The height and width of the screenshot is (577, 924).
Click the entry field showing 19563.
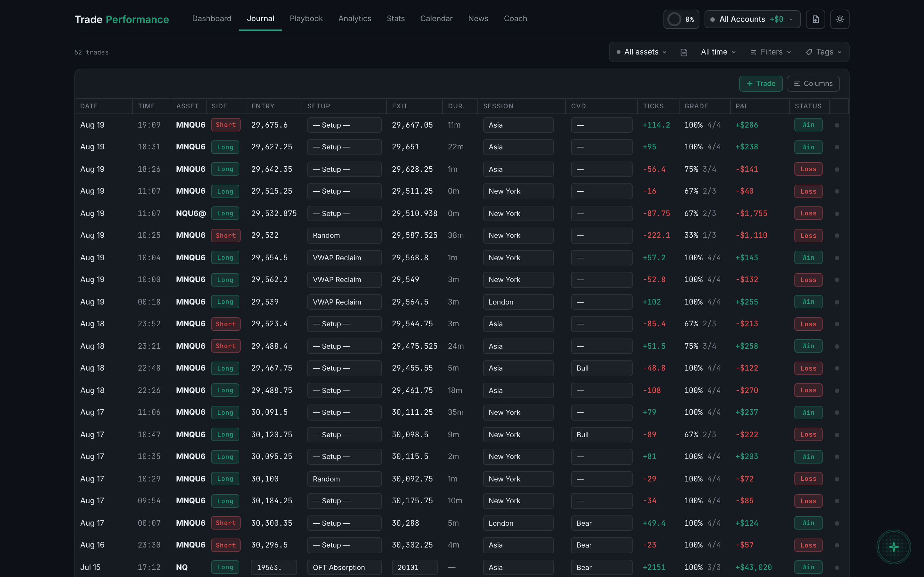point(274,567)
